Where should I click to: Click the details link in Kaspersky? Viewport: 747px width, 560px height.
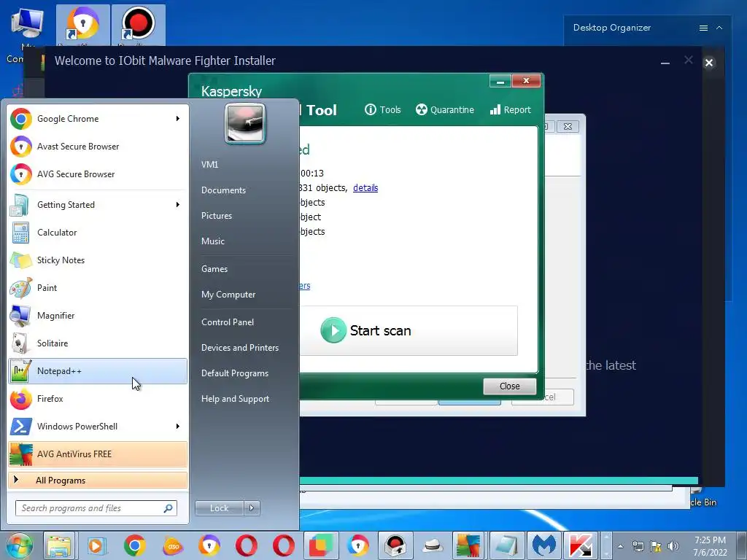(x=365, y=187)
